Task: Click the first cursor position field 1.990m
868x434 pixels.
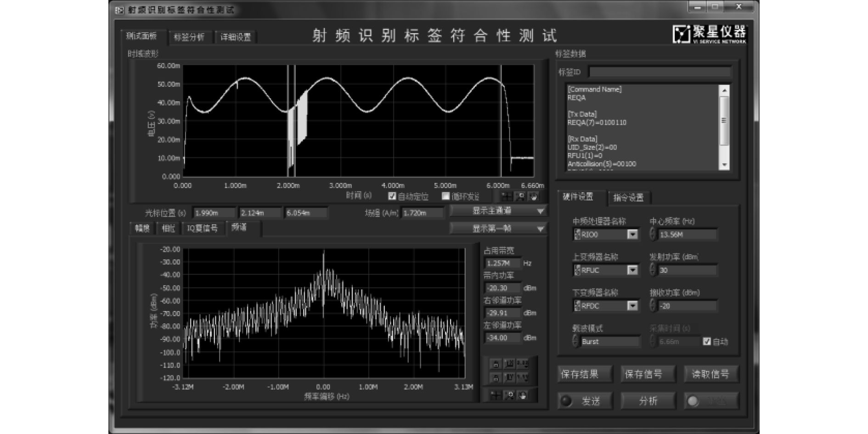Action: click(214, 213)
